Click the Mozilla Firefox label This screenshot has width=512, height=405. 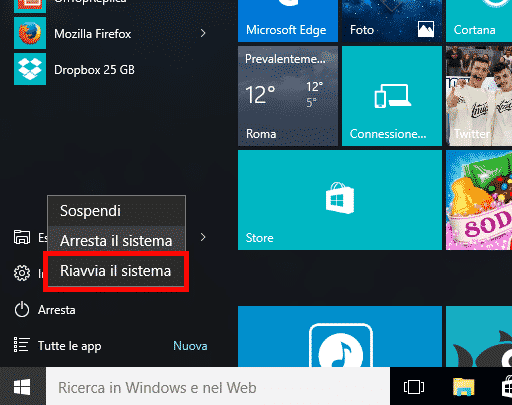coord(93,34)
